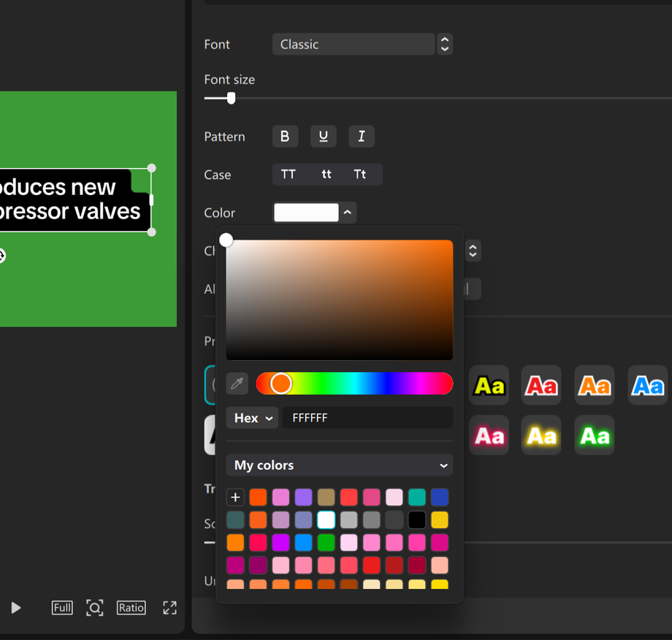672x640 pixels.
Task: Select the green swatch in third row
Action: (x=327, y=542)
